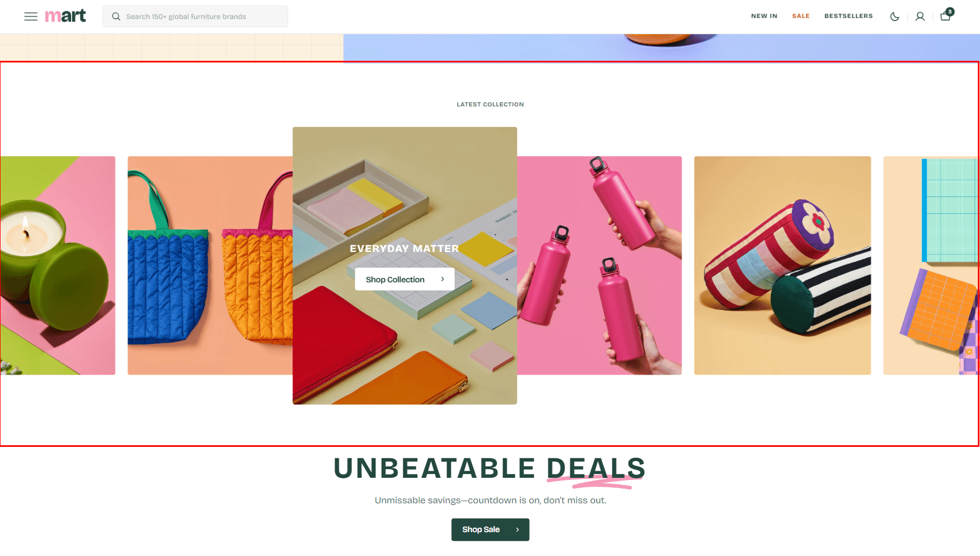Select the striped bolster pillows slide
980x556 pixels.
point(782,266)
